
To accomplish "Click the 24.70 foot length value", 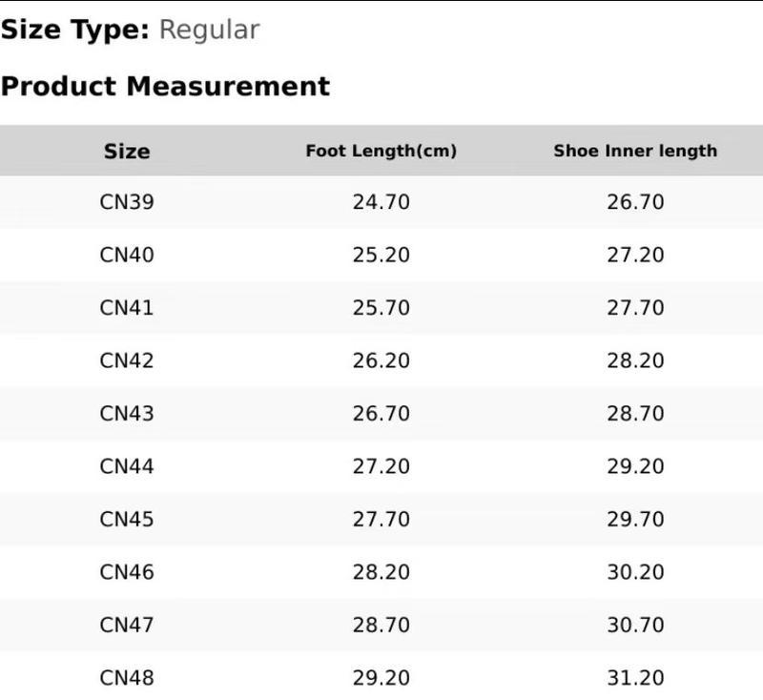I will coord(381,202).
